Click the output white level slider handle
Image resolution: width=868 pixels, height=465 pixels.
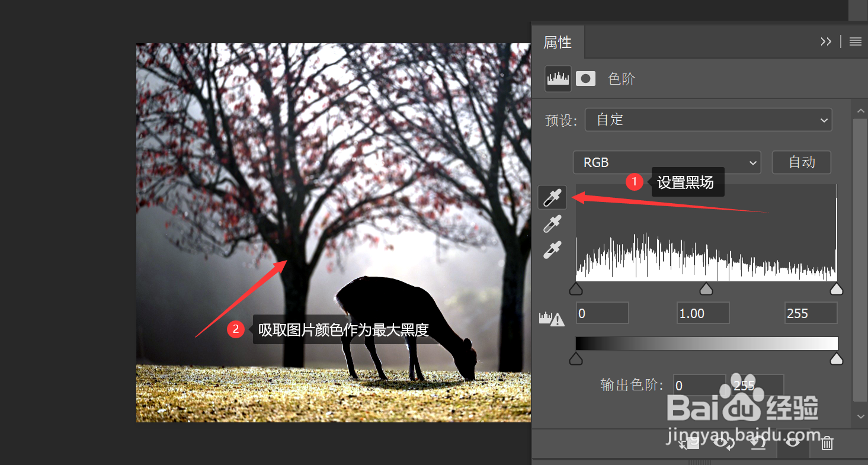[x=837, y=358]
